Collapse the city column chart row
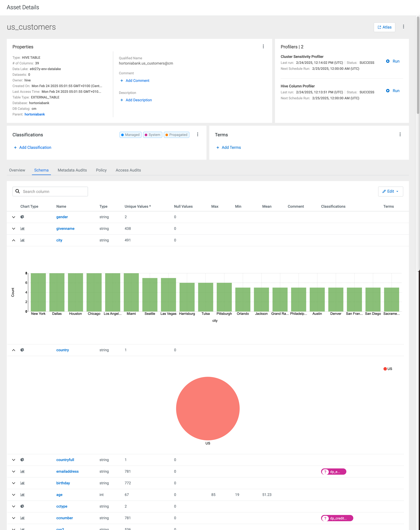Screen dimensions: 420x530 (x=14, y=240)
